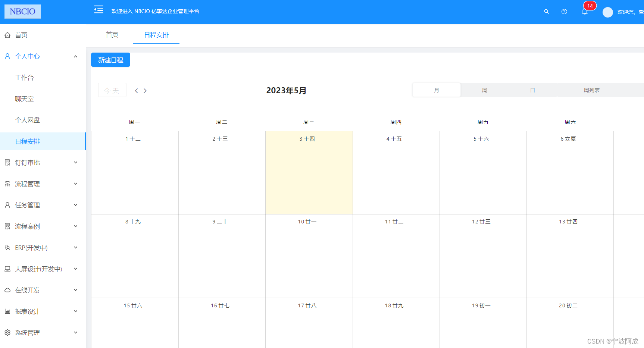Expand the 在线开发 menu chevron
The height and width of the screenshot is (348, 644).
76,290
